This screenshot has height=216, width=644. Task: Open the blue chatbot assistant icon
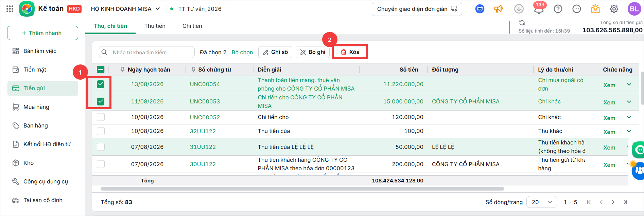(x=480, y=9)
